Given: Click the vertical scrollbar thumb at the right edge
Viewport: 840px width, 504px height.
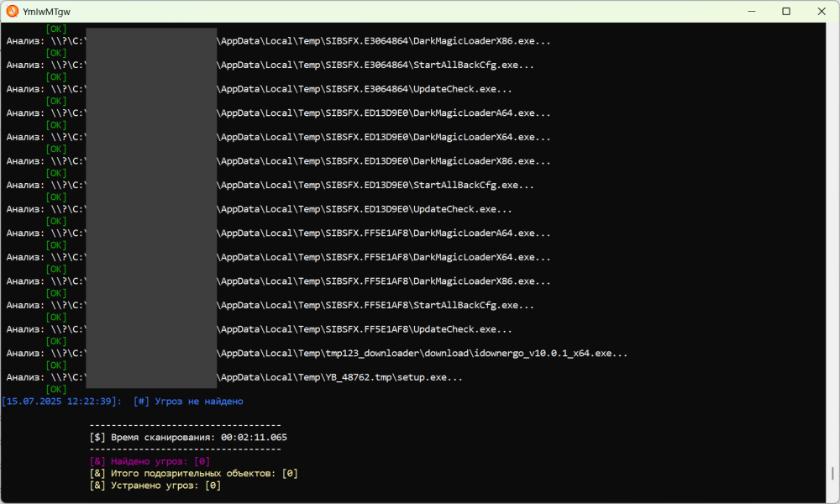Looking at the screenshot, I should coord(832,474).
